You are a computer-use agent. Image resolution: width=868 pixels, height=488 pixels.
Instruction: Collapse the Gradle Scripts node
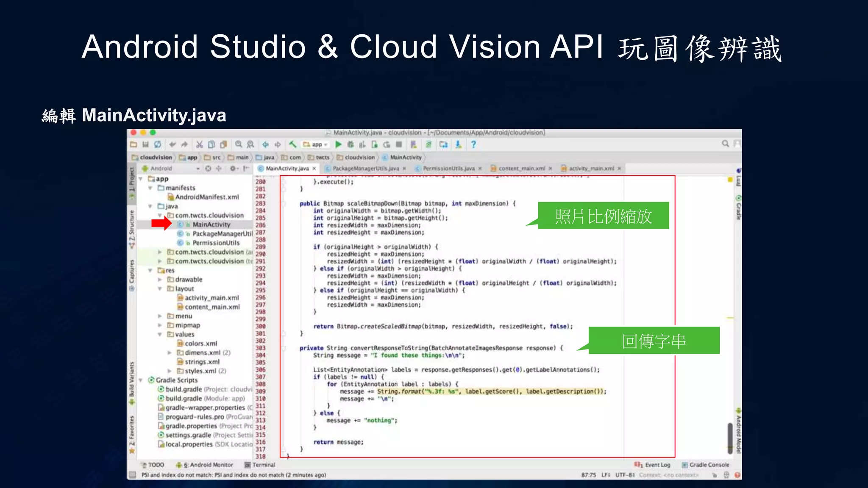click(140, 380)
